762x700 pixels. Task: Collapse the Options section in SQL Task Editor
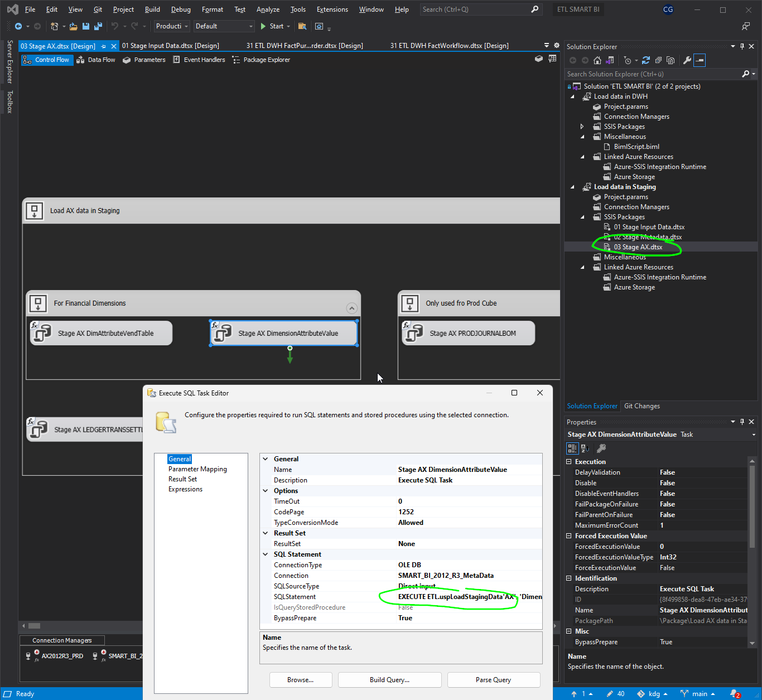[266, 491]
